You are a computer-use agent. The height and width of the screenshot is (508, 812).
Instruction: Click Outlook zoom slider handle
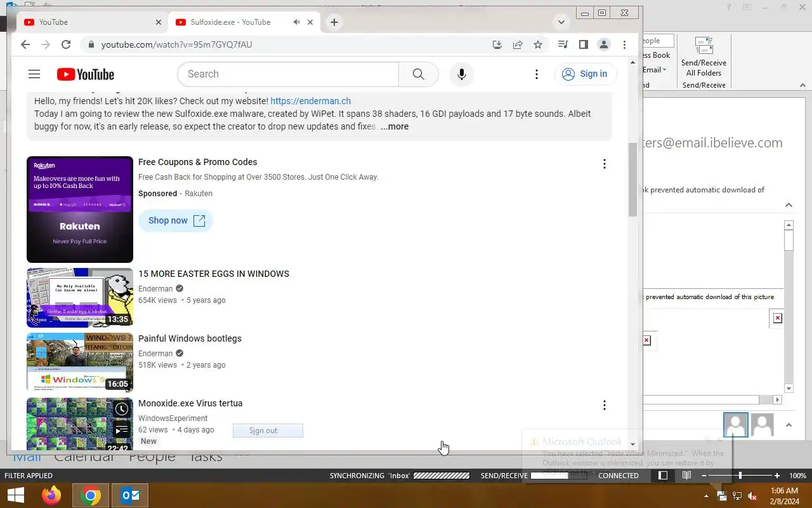pyautogui.click(x=740, y=476)
